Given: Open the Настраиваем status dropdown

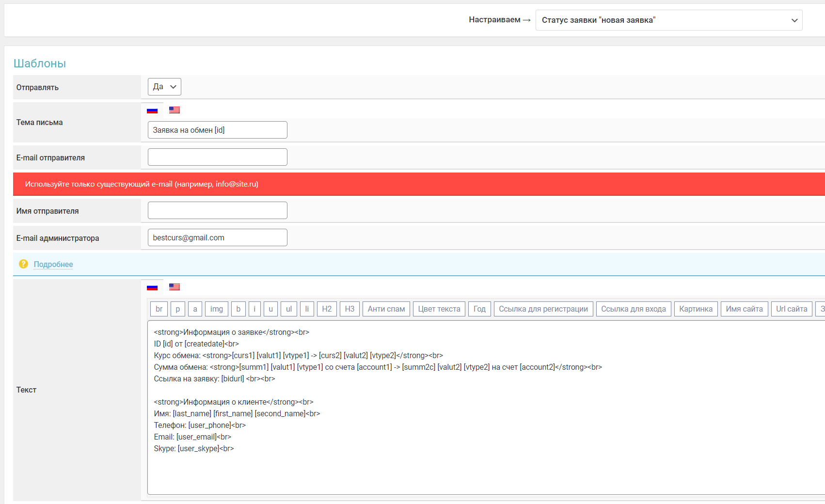Looking at the screenshot, I should click(668, 20).
